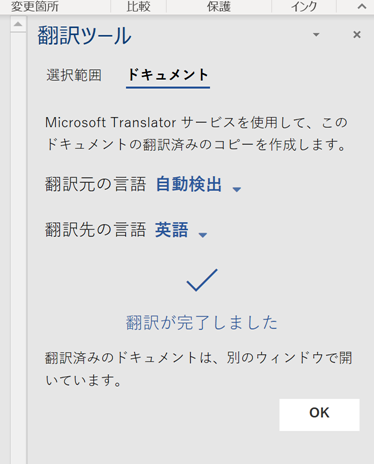
Task: Switch to the 選択範囲 tab
Action: click(x=74, y=75)
